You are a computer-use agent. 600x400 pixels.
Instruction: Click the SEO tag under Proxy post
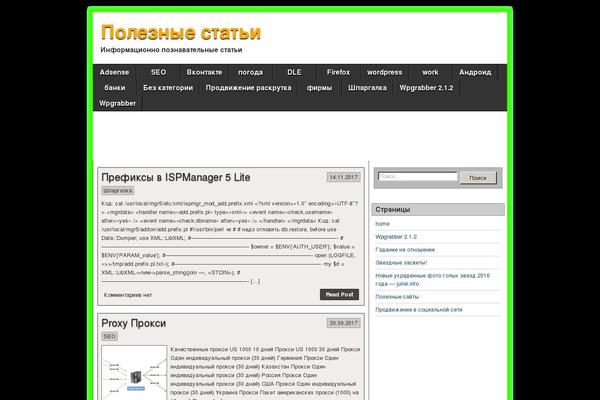(109, 336)
